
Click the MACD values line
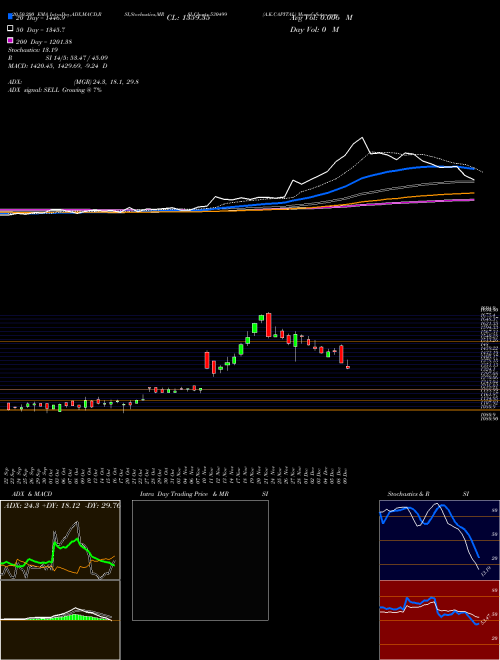coord(58,66)
